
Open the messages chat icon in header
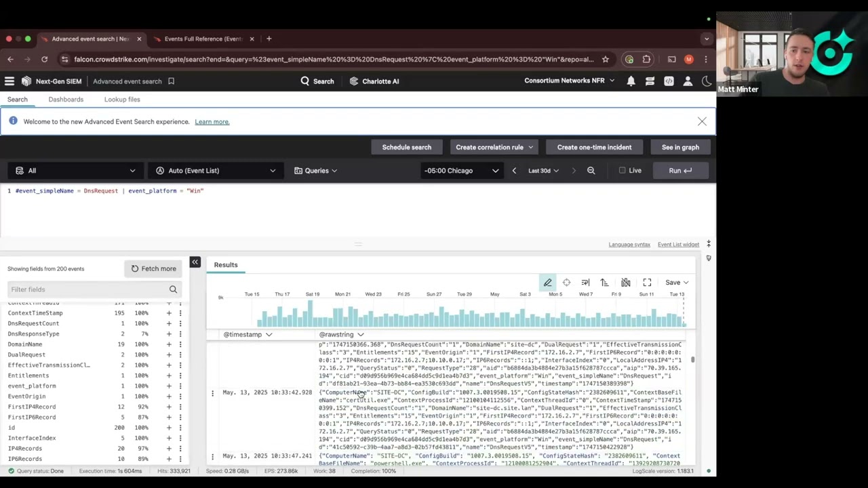pyautogui.click(x=650, y=81)
